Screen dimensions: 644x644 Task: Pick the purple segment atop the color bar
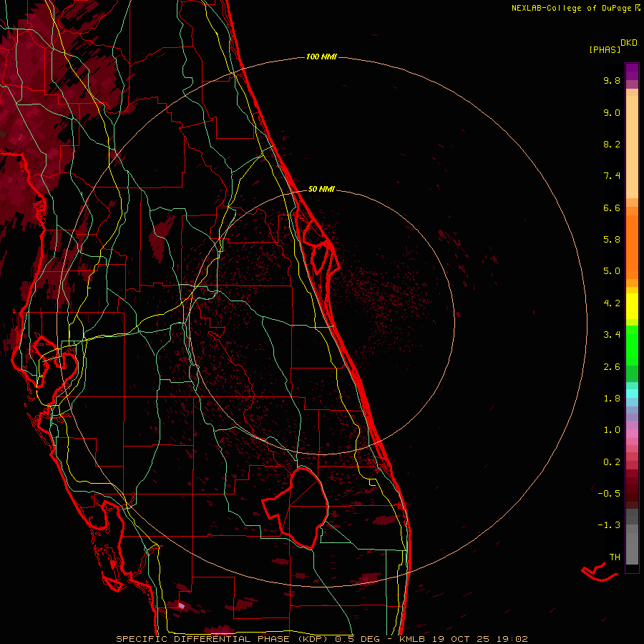tap(632, 72)
